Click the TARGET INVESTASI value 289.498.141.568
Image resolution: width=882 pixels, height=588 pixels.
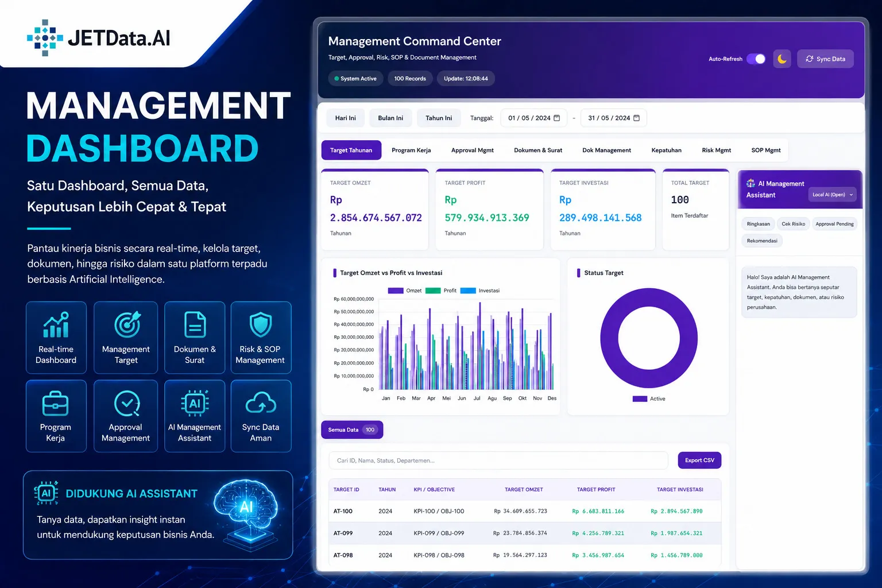pos(601,218)
